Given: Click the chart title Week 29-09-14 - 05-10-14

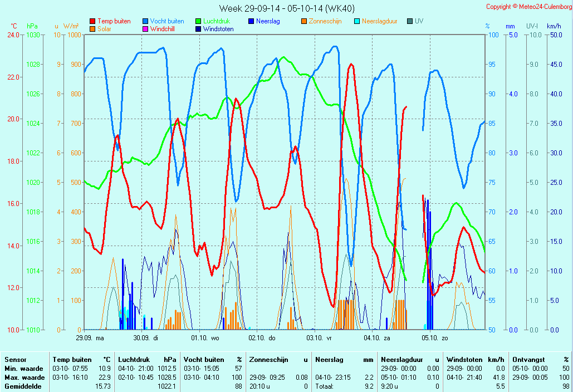Looking at the screenshot, I should 286,8.
